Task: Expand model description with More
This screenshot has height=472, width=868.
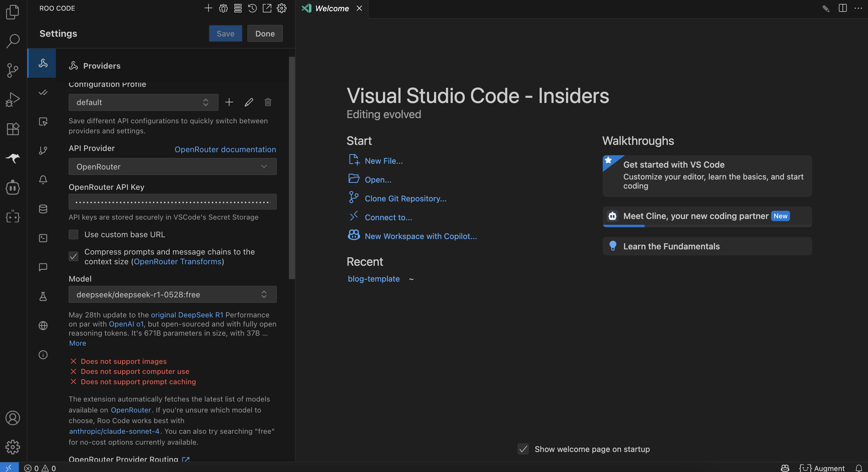Action: [77, 343]
